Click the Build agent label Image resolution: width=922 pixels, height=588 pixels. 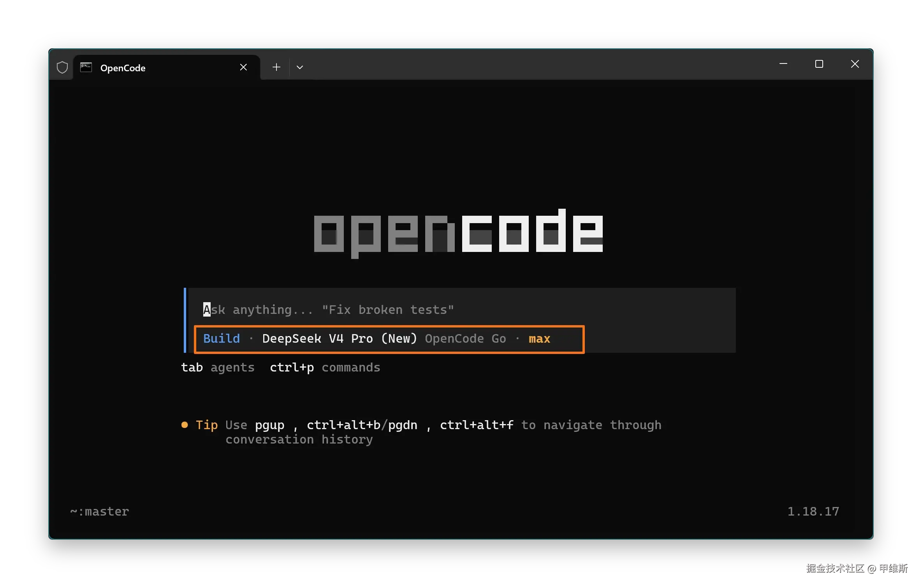click(x=221, y=338)
